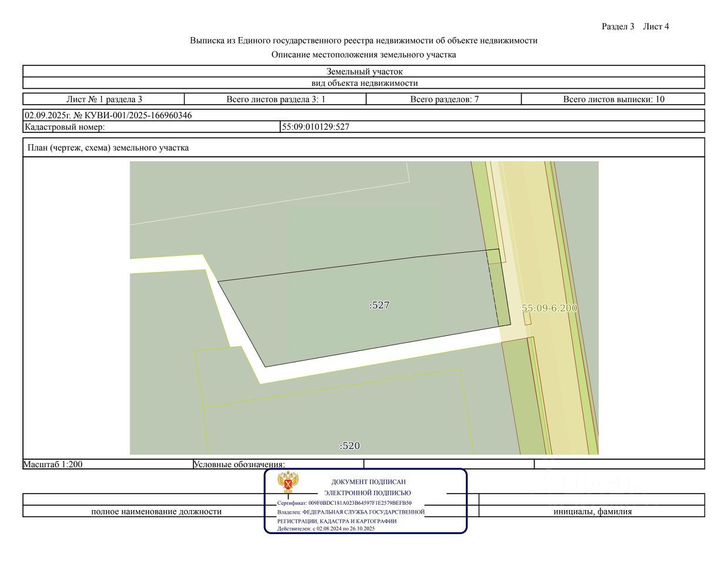728x563 pixels.
Task: Click the cadastral number value 55:09:010129:527
Action: (x=316, y=127)
